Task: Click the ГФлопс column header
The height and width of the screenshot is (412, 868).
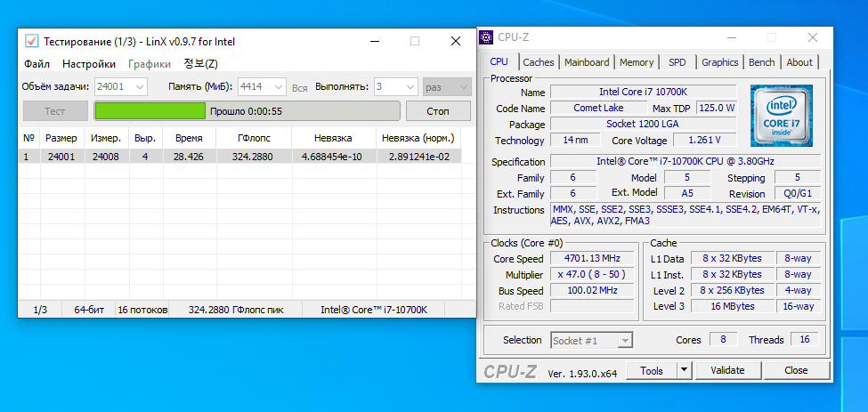Action: point(254,138)
